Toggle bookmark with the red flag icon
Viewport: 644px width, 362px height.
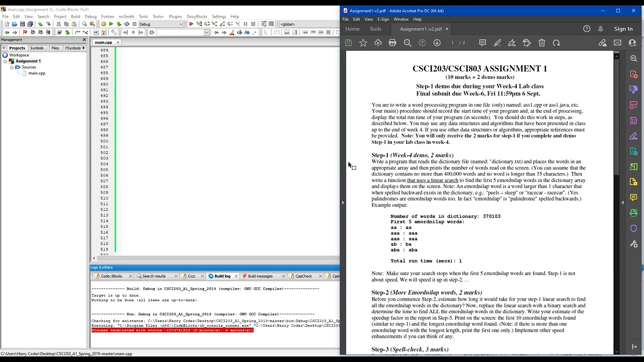pos(25,32)
